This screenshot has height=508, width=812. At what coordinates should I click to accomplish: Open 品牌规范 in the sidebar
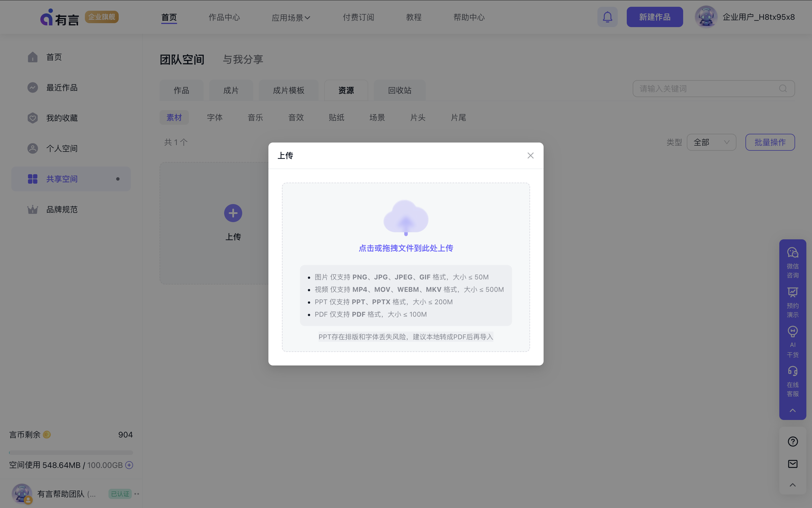pyautogui.click(x=71, y=210)
